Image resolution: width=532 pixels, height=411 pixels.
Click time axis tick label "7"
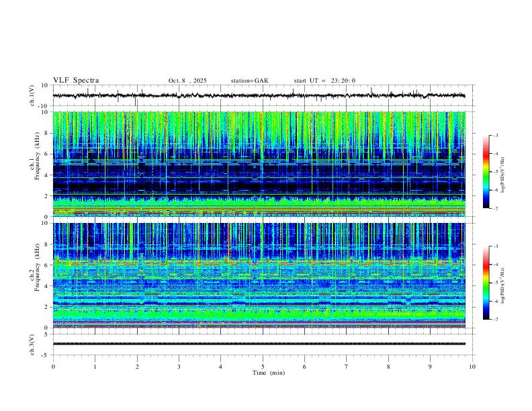[347, 367]
